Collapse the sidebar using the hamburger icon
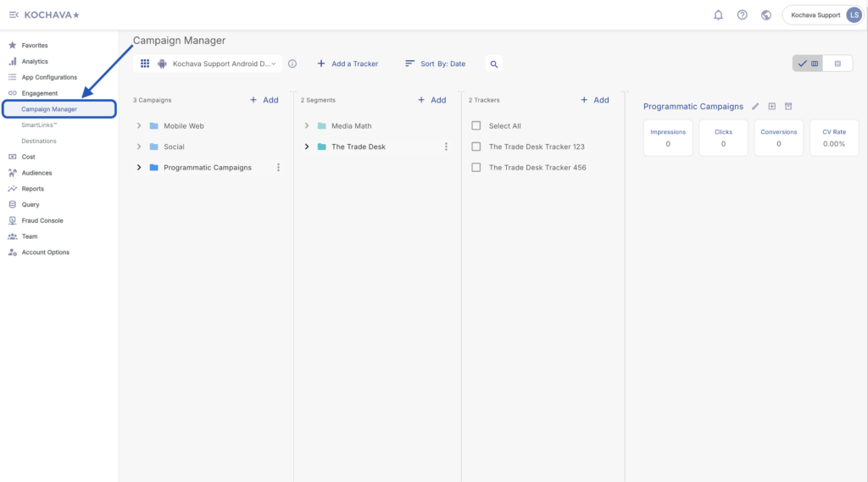 (14, 15)
